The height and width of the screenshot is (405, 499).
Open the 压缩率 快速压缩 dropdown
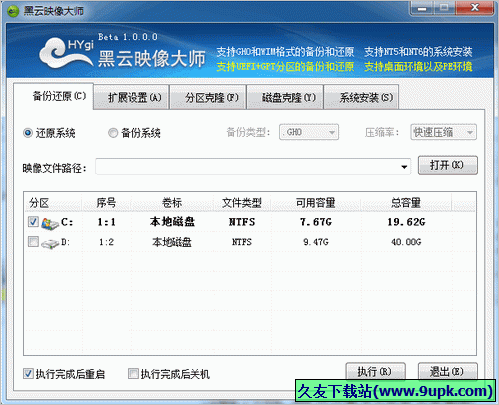[x=443, y=132]
